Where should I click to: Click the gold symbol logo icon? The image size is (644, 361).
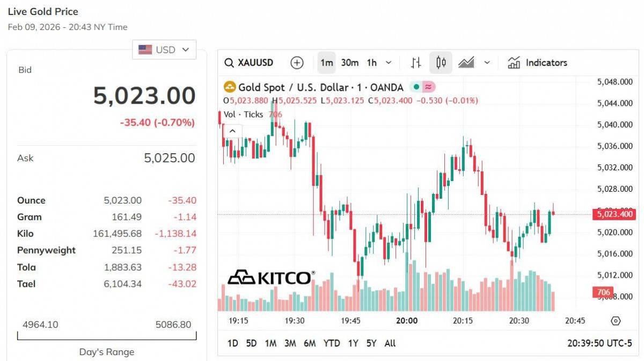(x=230, y=87)
